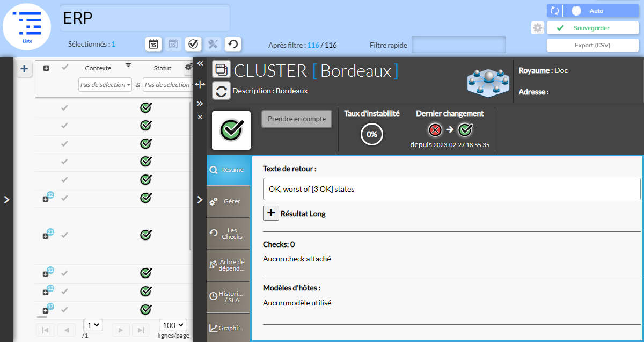644x342 pixels.
Task: Refresh the Bordeaux cluster details
Action: [x=221, y=91]
